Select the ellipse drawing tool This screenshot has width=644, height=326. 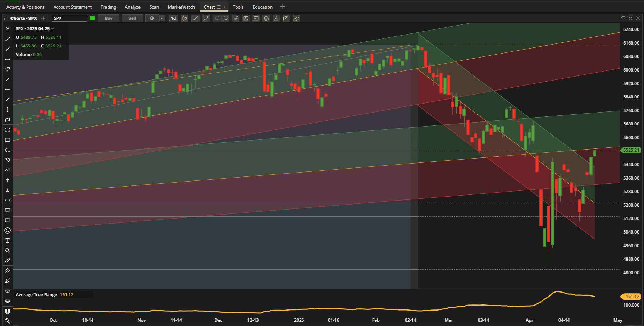click(x=7, y=129)
